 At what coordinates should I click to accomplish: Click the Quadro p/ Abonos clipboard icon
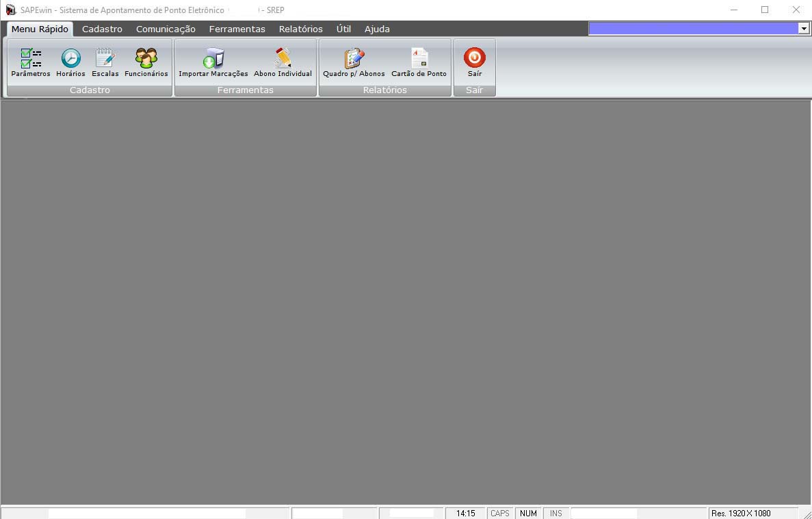pyautogui.click(x=354, y=59)
